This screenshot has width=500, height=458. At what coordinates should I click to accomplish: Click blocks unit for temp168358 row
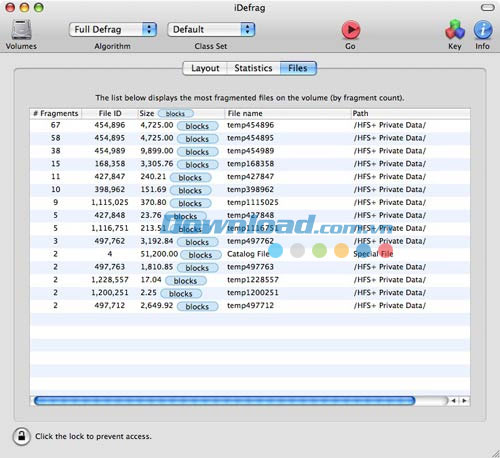click(197, 165)
